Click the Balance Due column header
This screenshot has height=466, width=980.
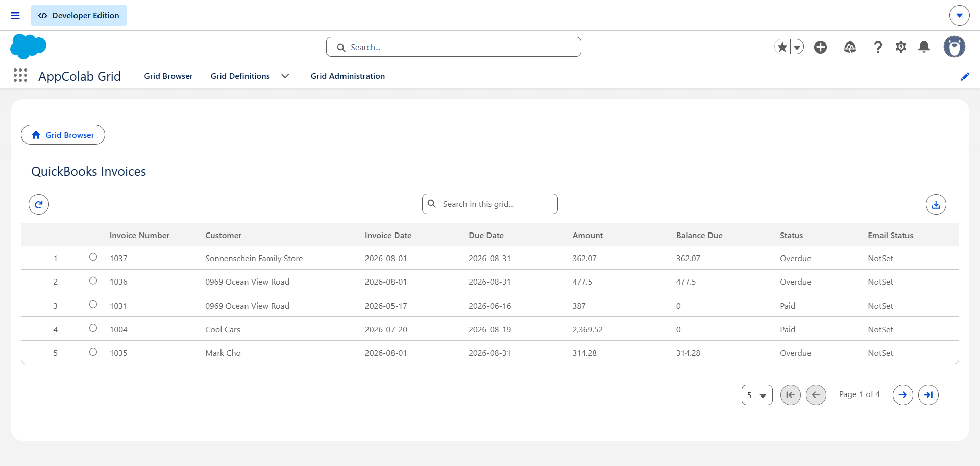pos(699,235)
